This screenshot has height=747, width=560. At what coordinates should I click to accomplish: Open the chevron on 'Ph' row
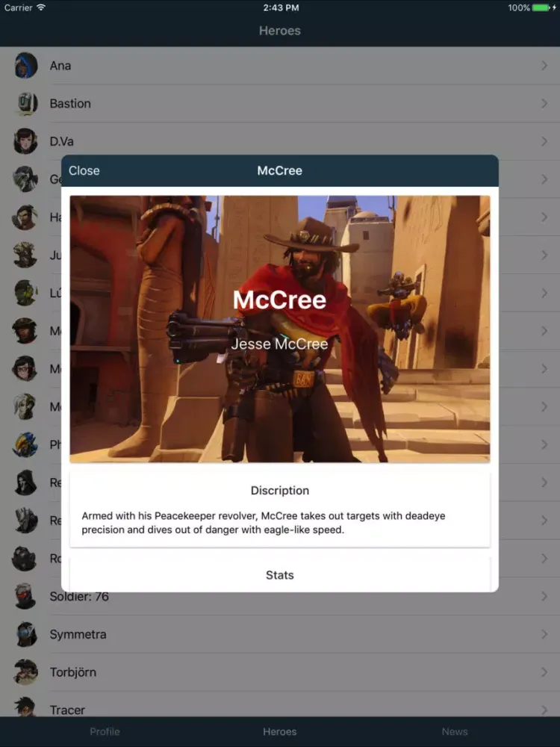click(x=544, y=444)
